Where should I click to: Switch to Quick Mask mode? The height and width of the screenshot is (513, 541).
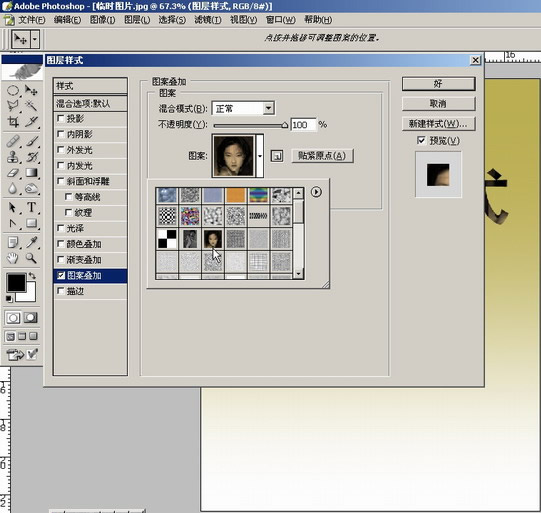click(x=31, y=318)
